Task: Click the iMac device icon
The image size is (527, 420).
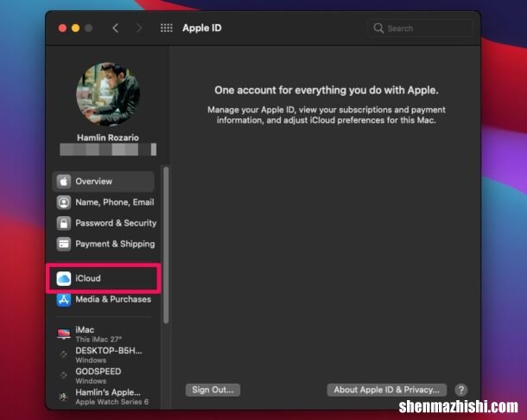Action: click(64, 334)
